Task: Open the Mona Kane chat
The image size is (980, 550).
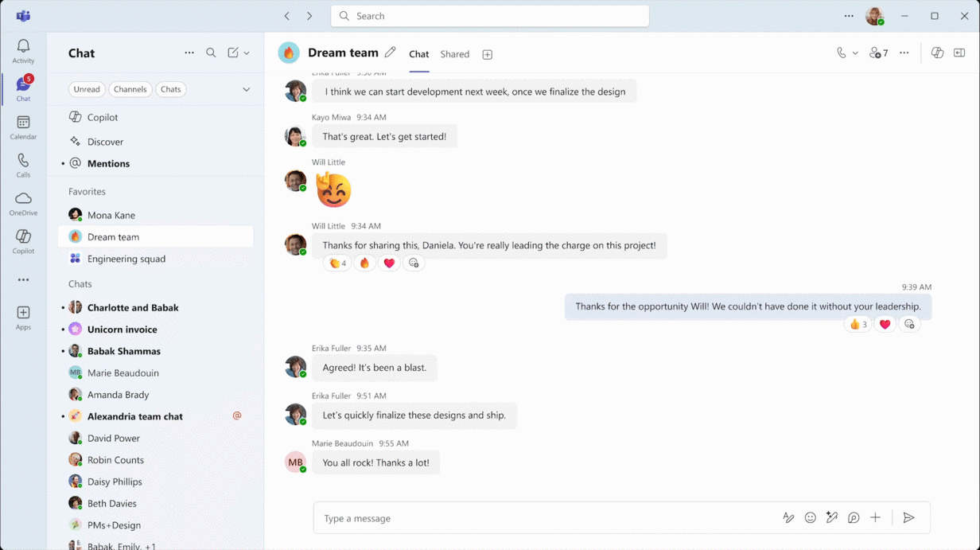Action: point(111,215)
